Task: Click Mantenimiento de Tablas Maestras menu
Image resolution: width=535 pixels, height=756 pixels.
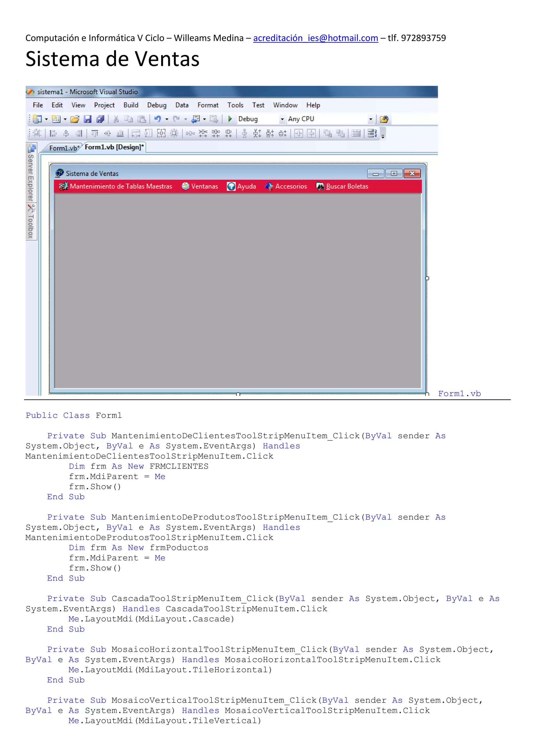Action: click(116, 186)
